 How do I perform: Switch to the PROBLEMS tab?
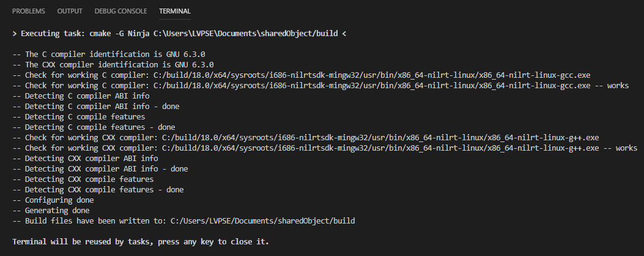pyautogui.click(x=28, y=11)
